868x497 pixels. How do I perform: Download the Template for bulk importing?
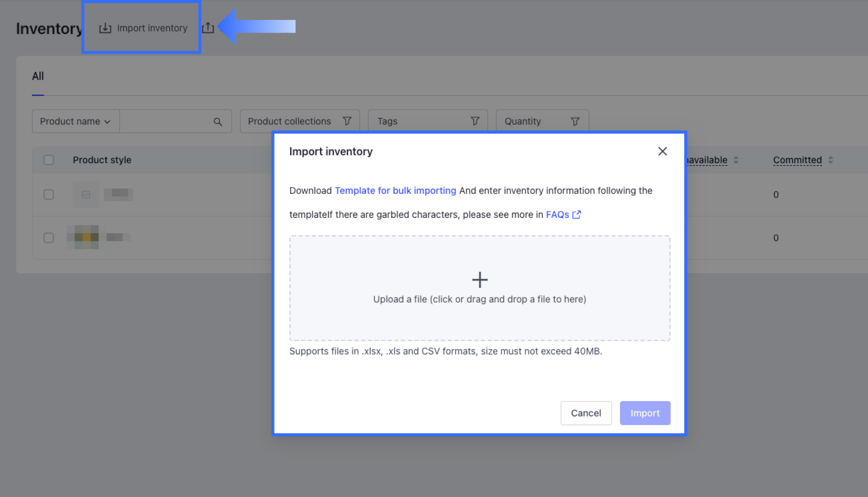click(x=395, y=190)
